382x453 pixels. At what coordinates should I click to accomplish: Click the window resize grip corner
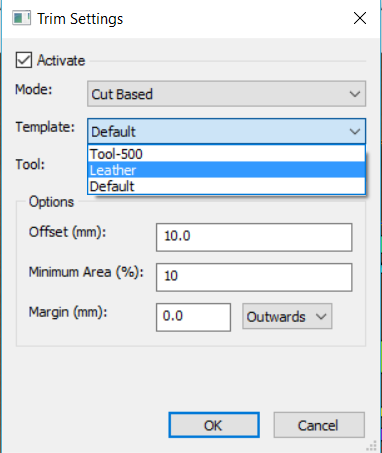pos(371,446)
